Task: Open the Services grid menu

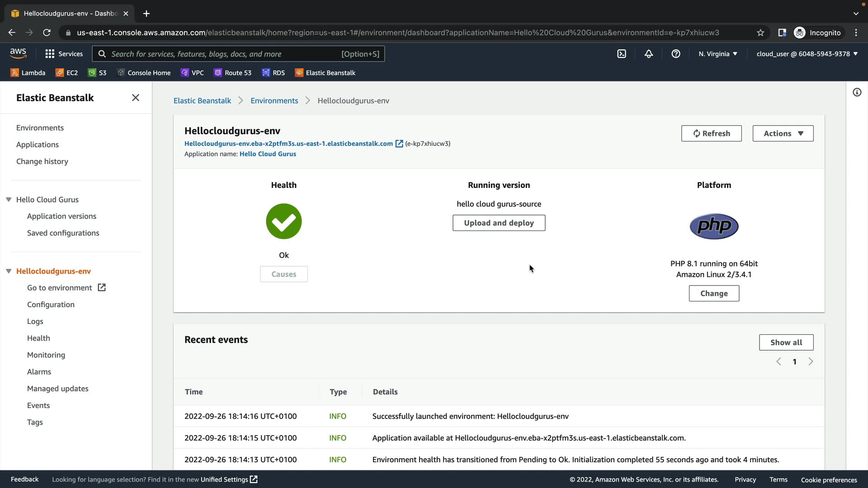Action: (64, 54)
